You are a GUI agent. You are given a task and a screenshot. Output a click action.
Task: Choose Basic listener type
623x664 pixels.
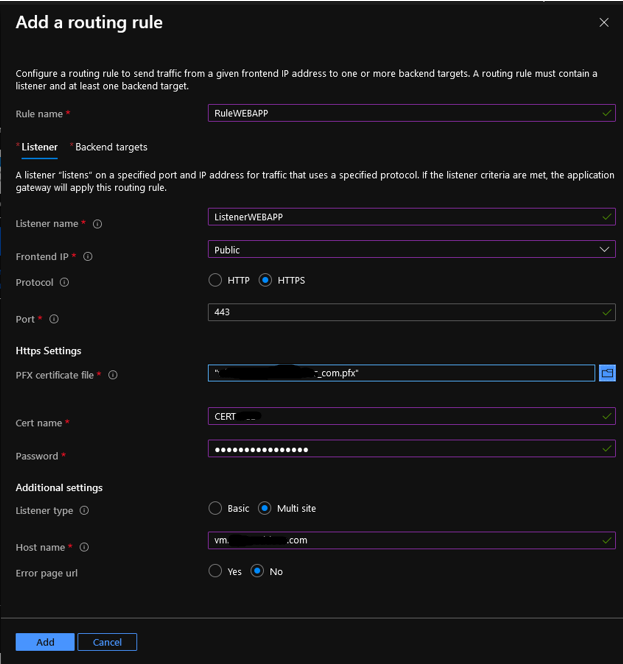coord(215,508)
